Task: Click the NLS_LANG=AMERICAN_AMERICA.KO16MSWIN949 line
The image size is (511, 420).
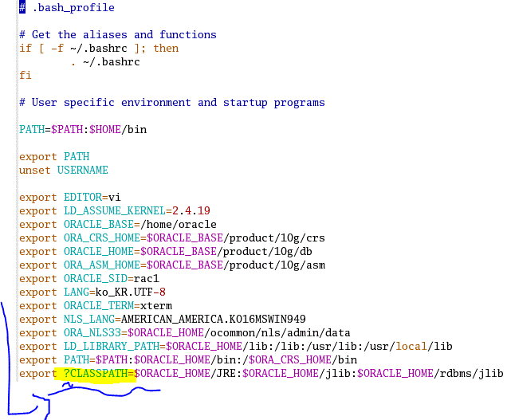Action: tap(163, 320)
